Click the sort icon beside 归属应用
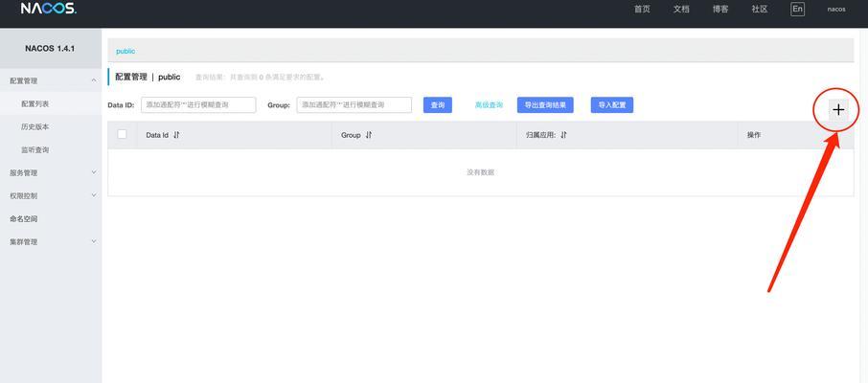This screenshot has height=383, width=868. 563,135
